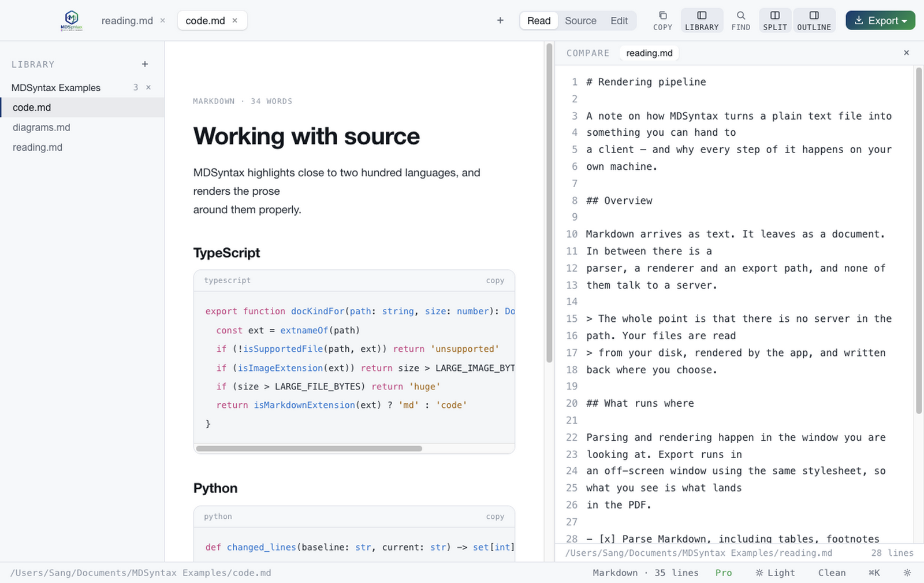Click the folder file count '3'
The image size is (924, 583).
136,87
